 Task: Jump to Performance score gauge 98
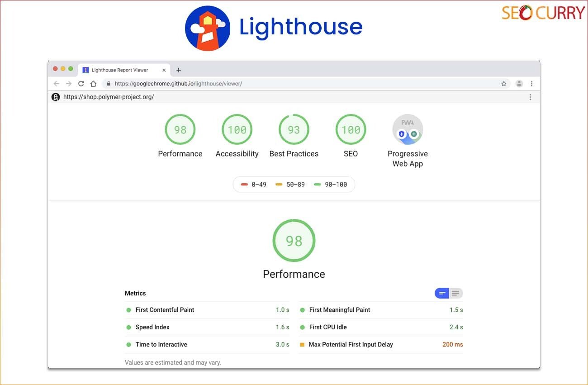[180, 129]
